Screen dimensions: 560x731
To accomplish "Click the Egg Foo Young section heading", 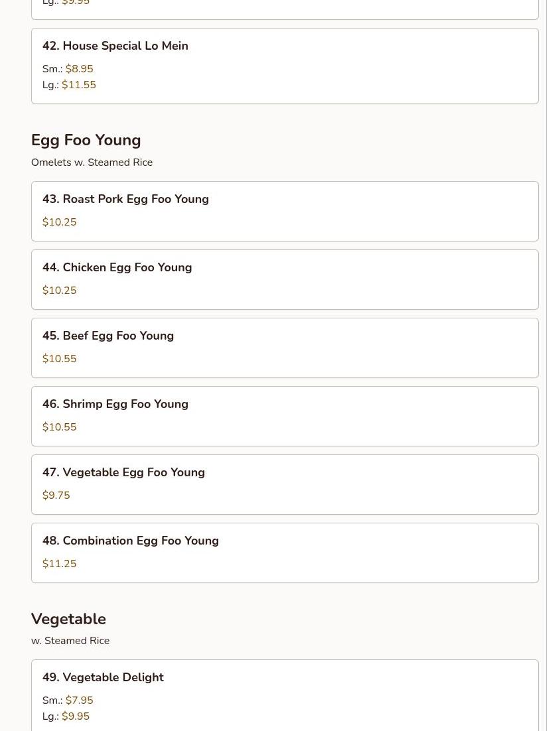I will point(86,140).
